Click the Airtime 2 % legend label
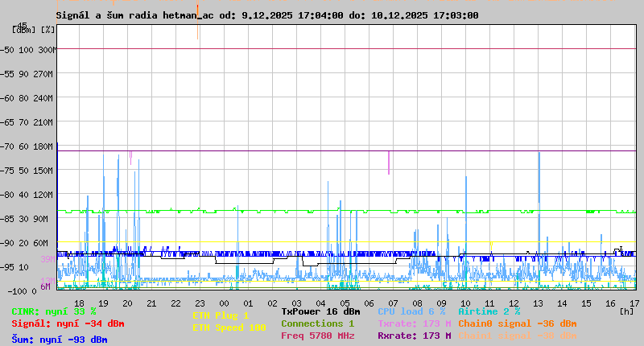 [x=489, y=311]
